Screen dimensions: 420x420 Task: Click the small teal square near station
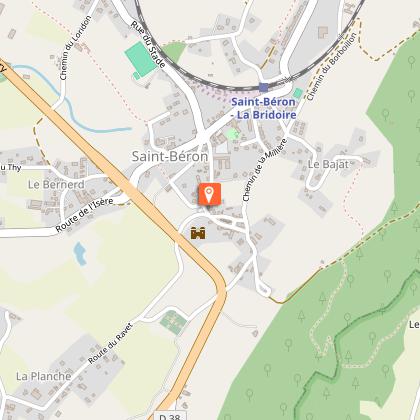point(298,93)
